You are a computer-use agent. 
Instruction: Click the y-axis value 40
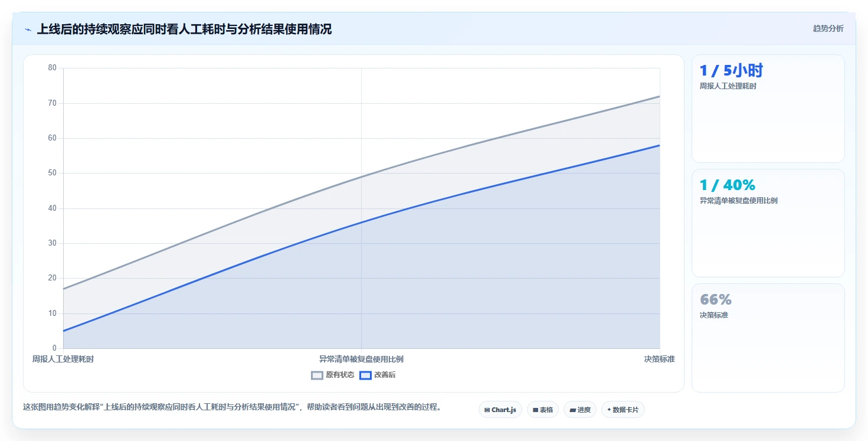click(x=53, y=208)
